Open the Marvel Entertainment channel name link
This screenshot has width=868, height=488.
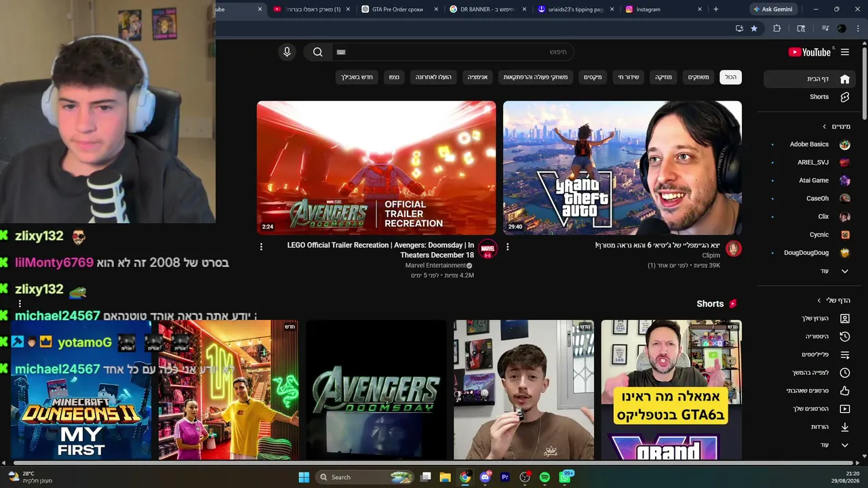tap(436, 266)
